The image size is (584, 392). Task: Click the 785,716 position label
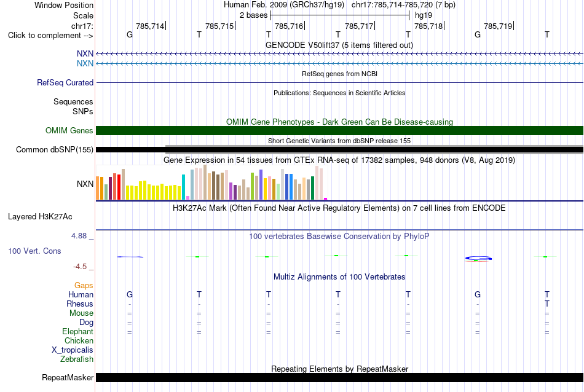289,26
